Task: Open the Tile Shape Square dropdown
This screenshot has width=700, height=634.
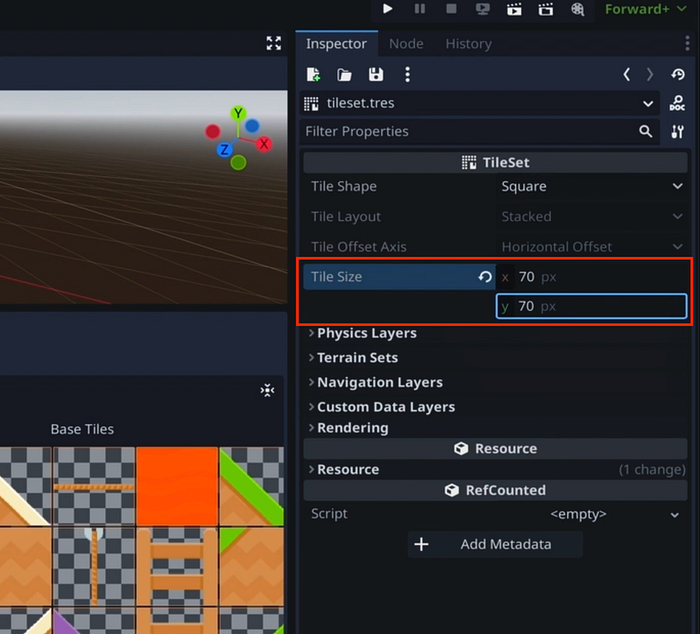Action: coord(591,186)
